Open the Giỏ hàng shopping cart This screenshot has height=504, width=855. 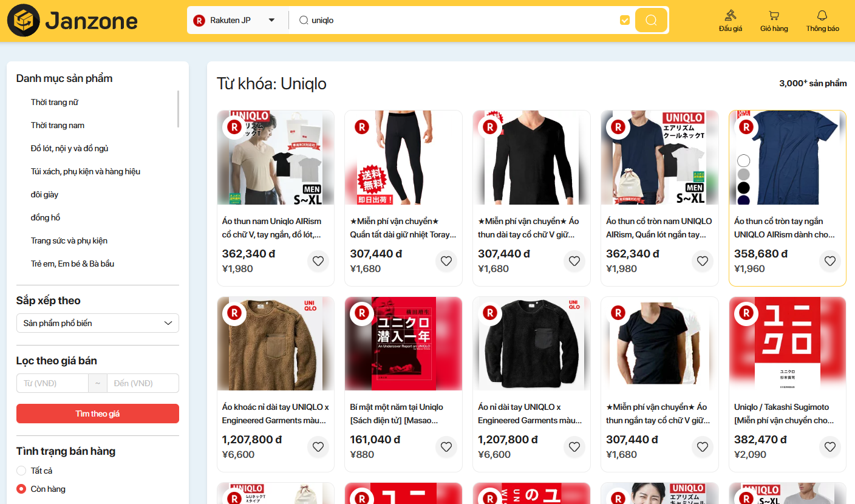tap(774, 21)
